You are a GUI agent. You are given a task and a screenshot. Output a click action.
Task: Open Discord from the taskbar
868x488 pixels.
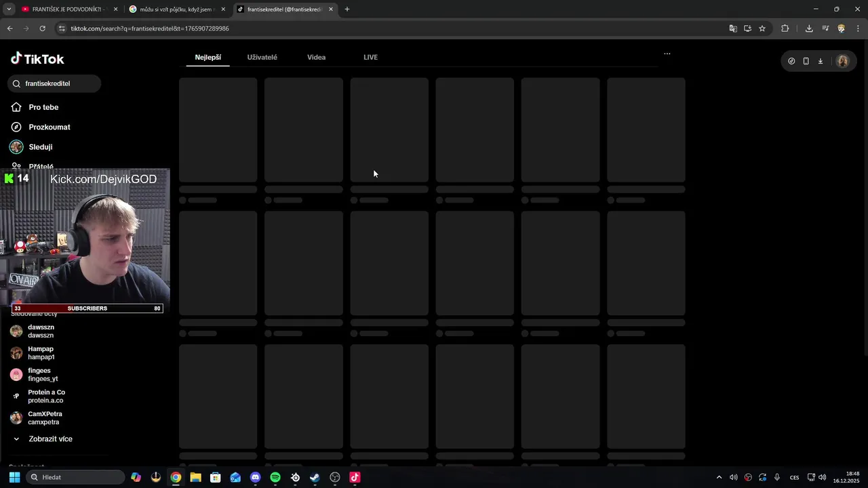255,477
